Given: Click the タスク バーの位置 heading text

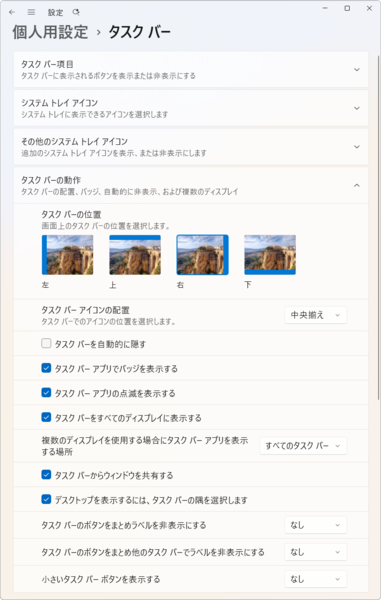Looking at the screenshot, I should 71,214.
